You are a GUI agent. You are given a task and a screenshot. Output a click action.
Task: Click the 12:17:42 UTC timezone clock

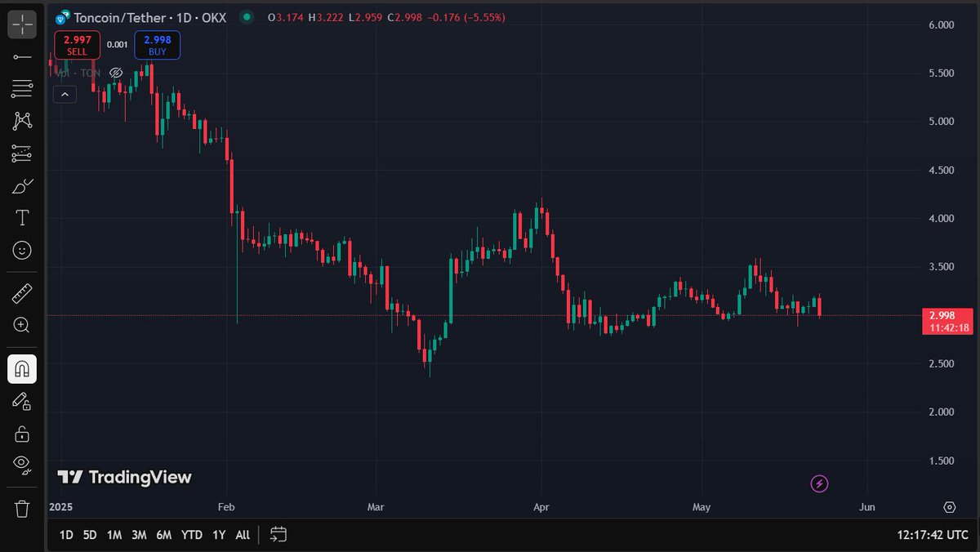931,535
